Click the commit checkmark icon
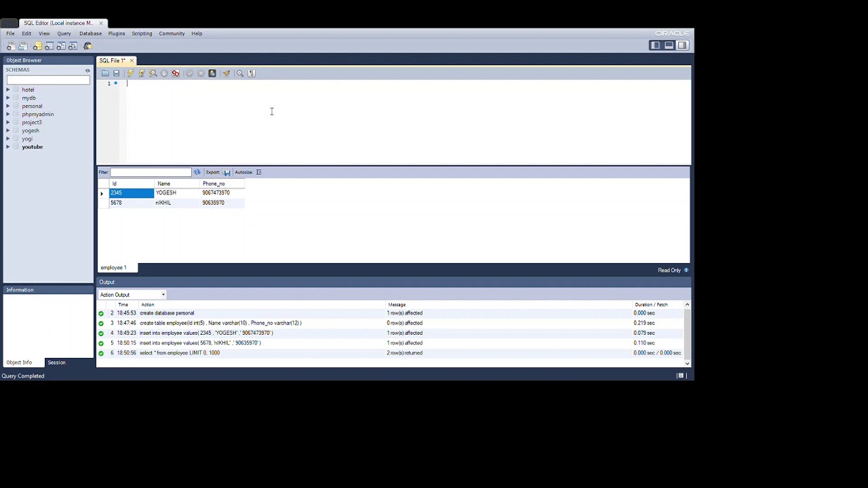This screenshot has width=868, height=488. 189,73
